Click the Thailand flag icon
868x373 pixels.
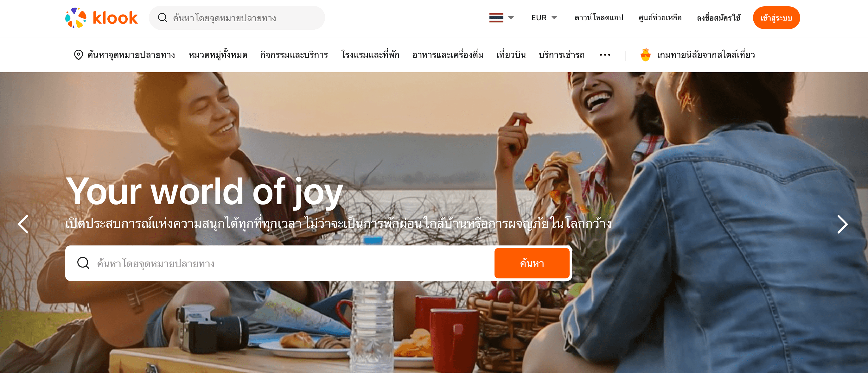(x=496, y=17)
